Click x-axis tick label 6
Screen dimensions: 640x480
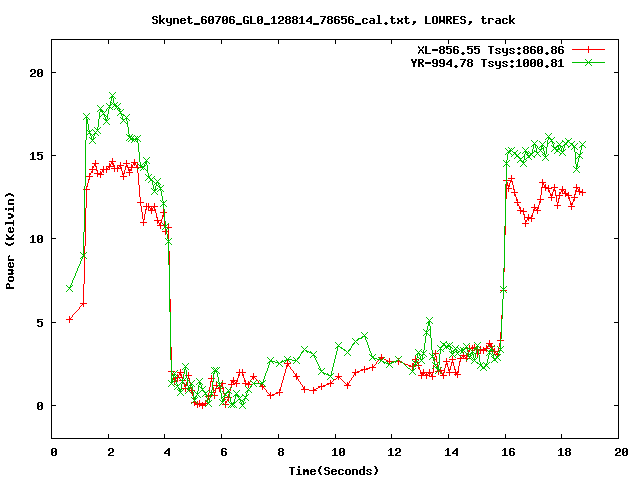click(x=224, y=452)
